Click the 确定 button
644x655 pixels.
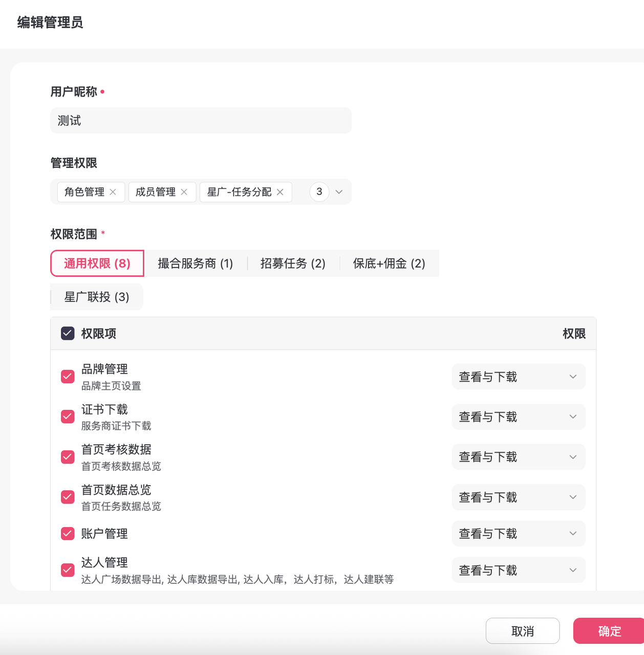coord(609,631)
